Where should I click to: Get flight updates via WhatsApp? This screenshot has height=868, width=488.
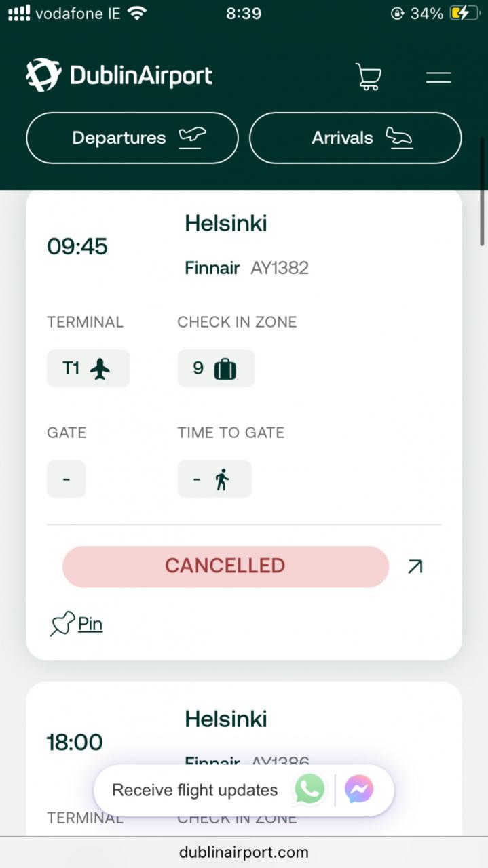tap(309, 790)
